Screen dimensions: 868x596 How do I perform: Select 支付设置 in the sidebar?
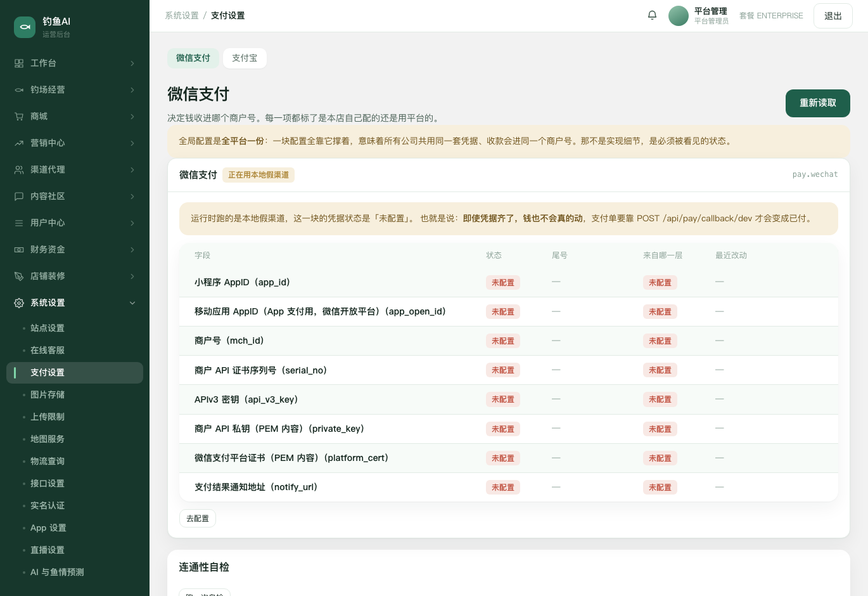click(75, 373)
